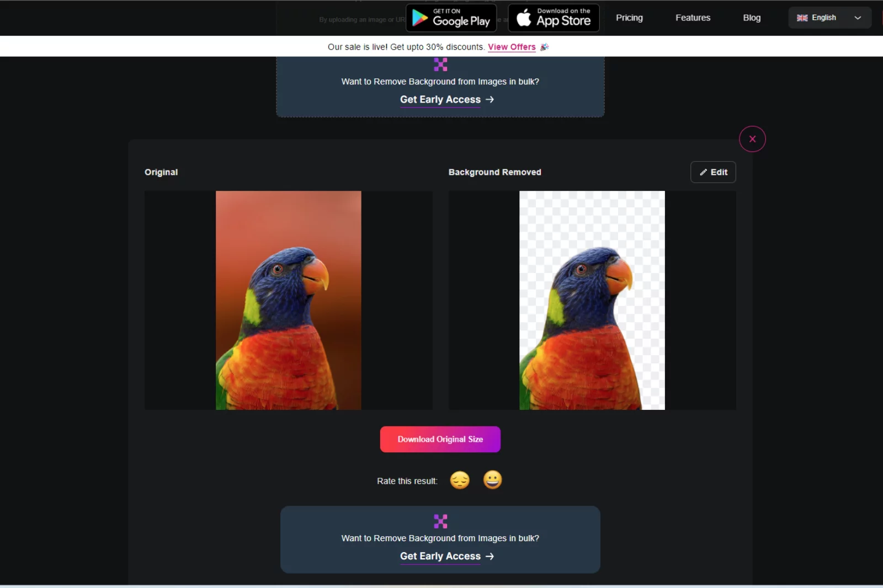Screen dimensions: 883x588
Task: Open the App Store download badge
Action: pyautogui.click(x=554, y=18)
